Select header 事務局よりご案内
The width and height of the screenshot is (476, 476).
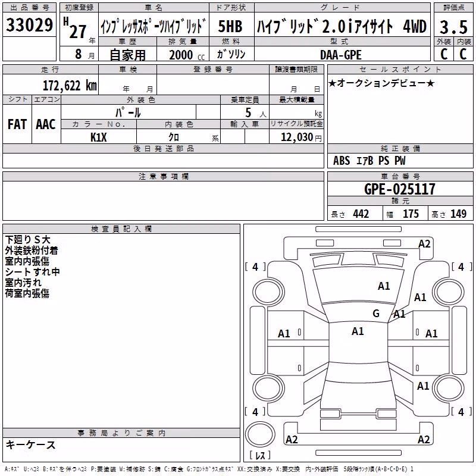point(121,433)
